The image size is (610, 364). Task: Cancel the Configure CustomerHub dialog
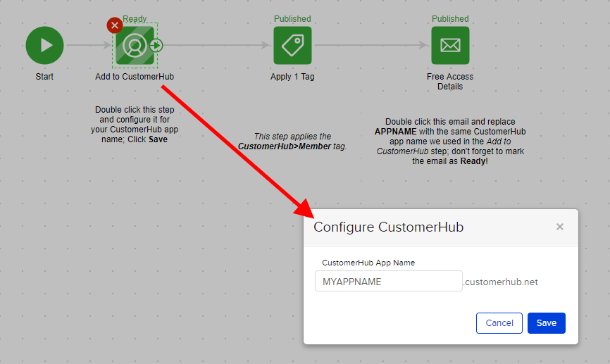[499, 322]
